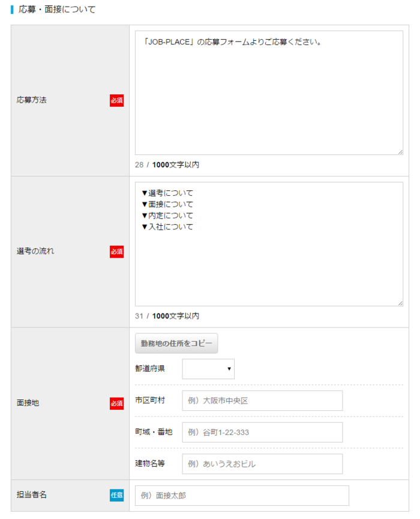Click resize handle of 応募方法 text area
The image size is (420, 519).
pos(400,151)
